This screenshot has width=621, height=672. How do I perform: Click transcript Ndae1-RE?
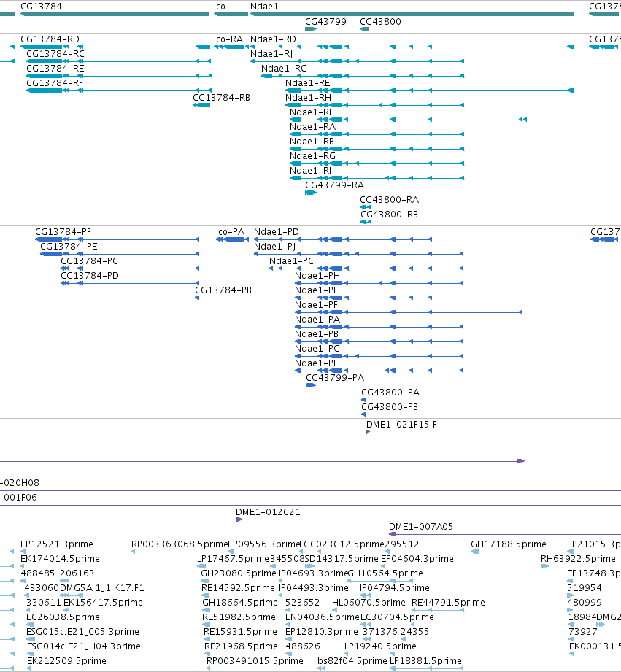point(308,83)
